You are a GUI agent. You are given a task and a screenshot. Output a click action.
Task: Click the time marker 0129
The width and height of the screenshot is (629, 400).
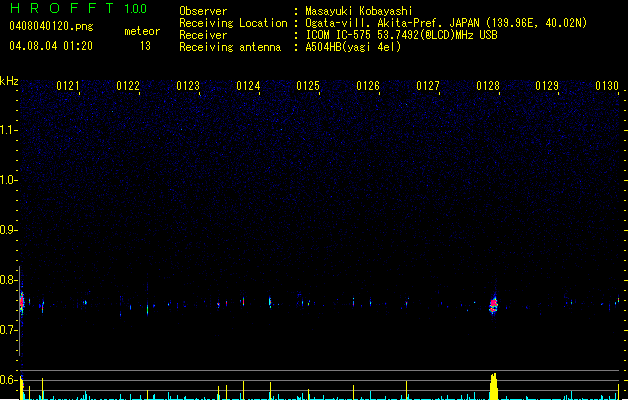547,86
